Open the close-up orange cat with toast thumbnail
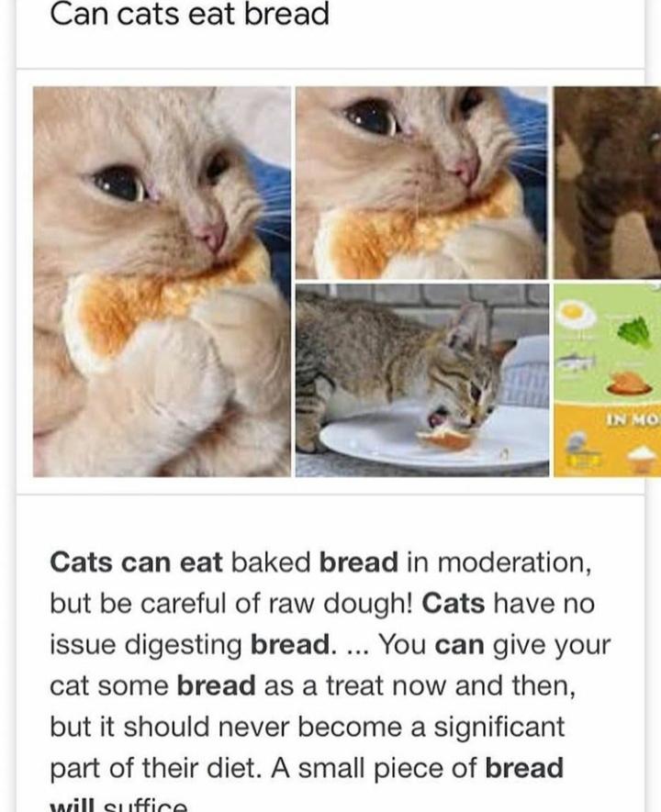 pos(421,183)
